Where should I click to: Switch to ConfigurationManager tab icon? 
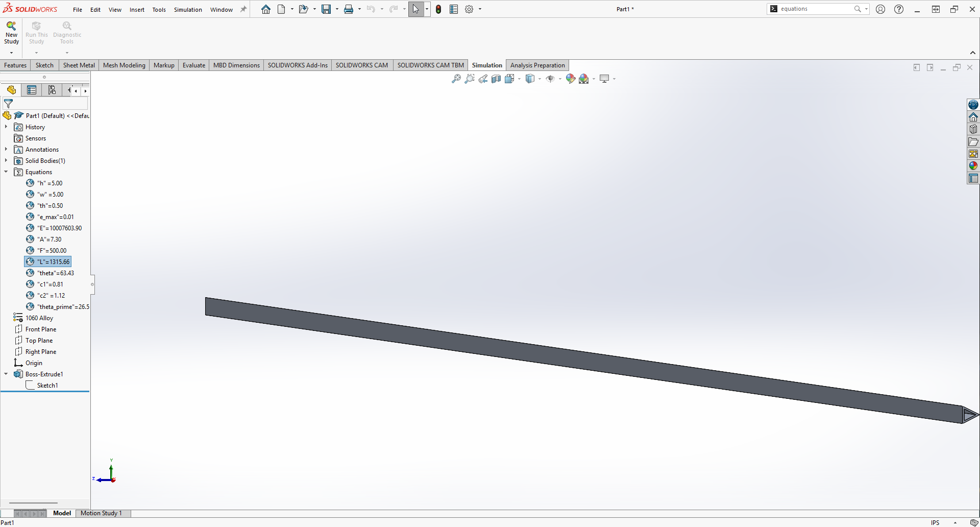pos(52,90)
